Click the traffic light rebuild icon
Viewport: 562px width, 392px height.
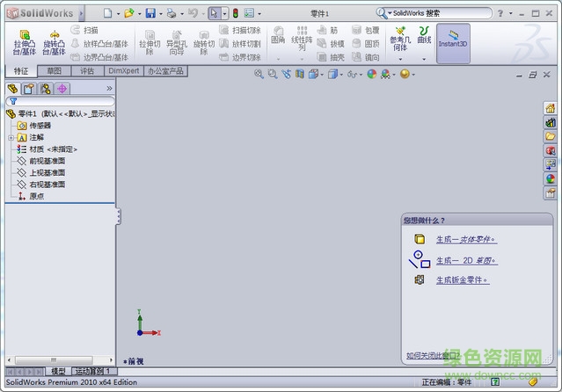pos(235,13)
